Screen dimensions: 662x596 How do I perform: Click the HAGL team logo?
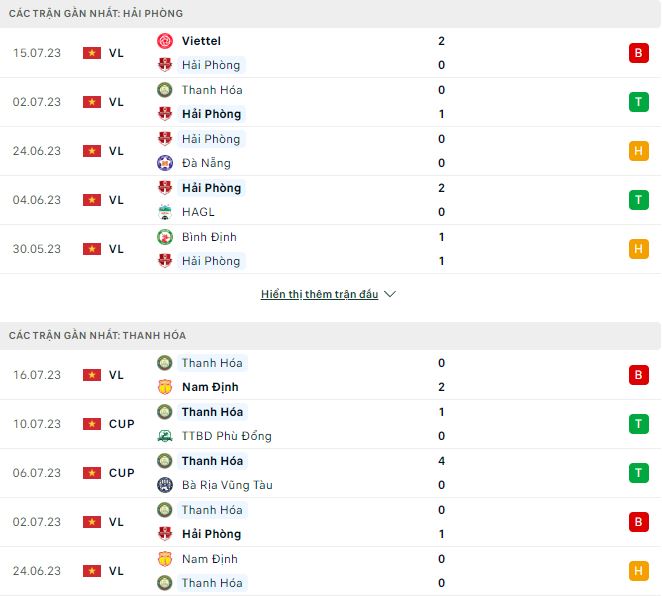pos(165,212)
